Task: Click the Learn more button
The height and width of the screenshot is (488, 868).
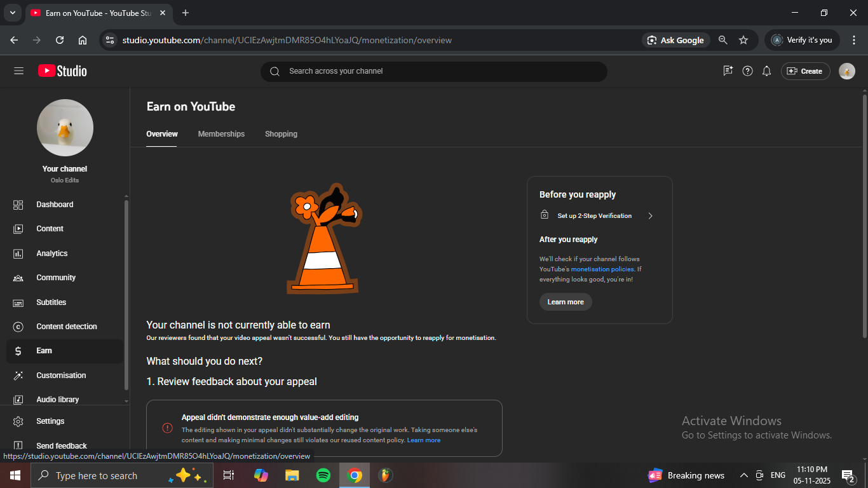Action: [565, 302]
